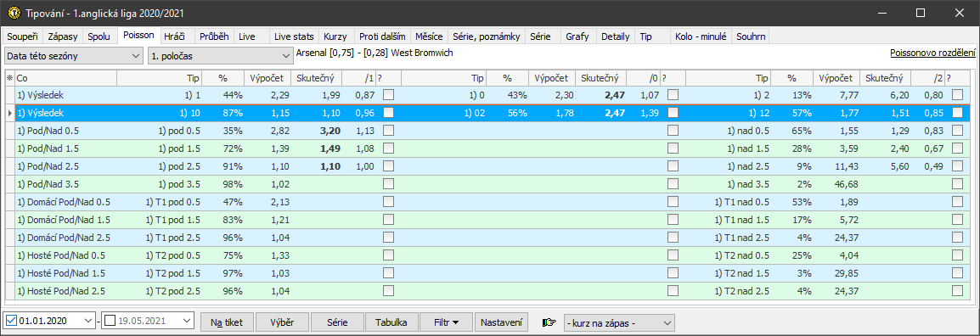Tick last checkbox in Pod/Nad 3.5 row

[958, 184]
